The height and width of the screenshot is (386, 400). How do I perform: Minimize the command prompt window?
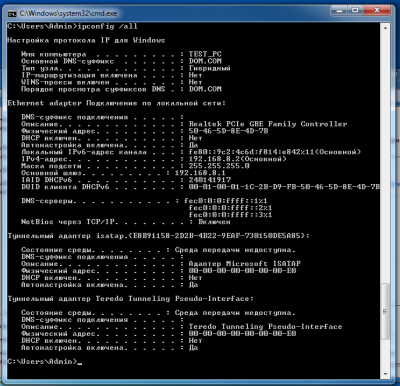339,11
